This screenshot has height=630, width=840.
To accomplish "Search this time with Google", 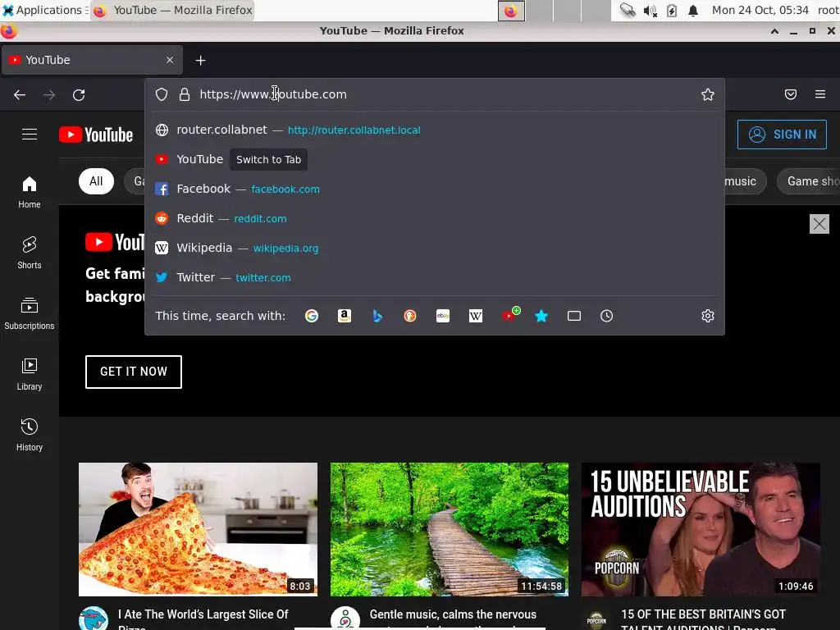I will click(x=311, y=316).
